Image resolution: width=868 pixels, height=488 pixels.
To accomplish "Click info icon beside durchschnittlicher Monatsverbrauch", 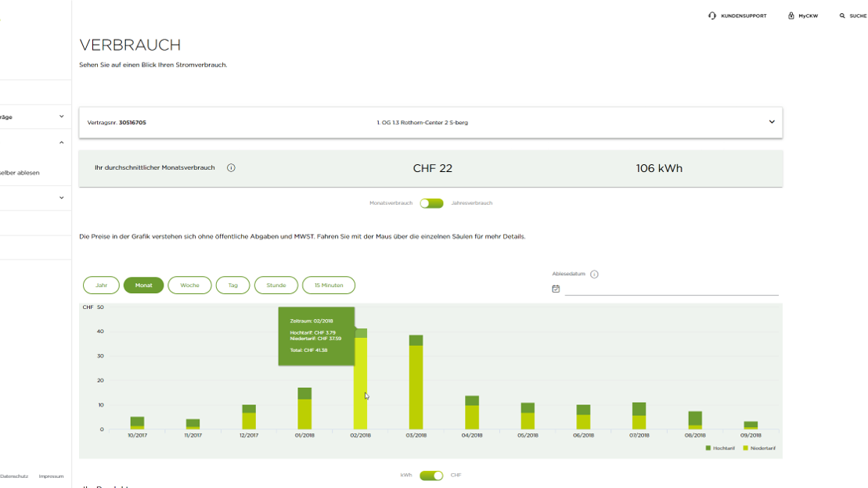I will 231,168.
